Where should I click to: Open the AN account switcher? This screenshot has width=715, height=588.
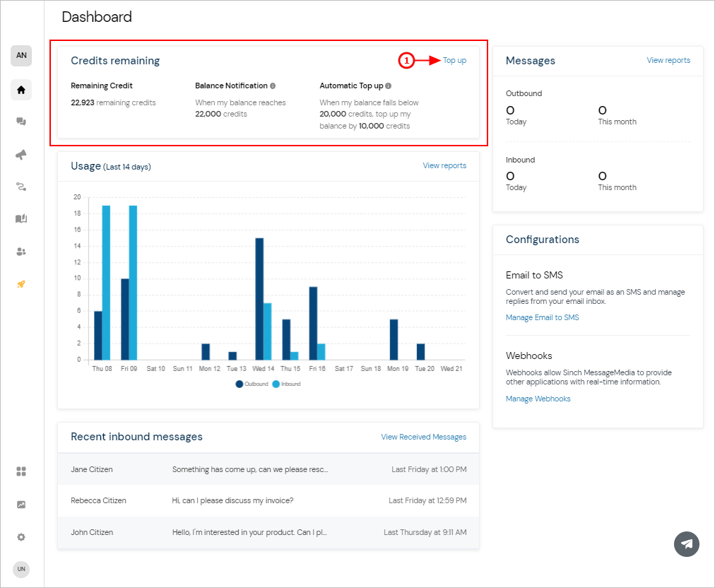(x=21, y=56)
